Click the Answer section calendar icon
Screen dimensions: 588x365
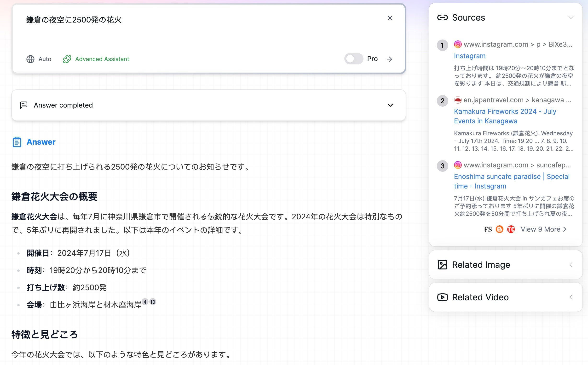17,142
